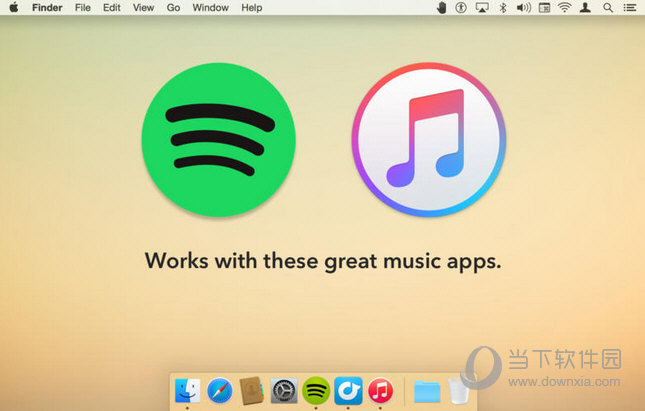Screen dimensions: 645x411
Task: Open the Edit menu
Action: (x=111, y=8)
